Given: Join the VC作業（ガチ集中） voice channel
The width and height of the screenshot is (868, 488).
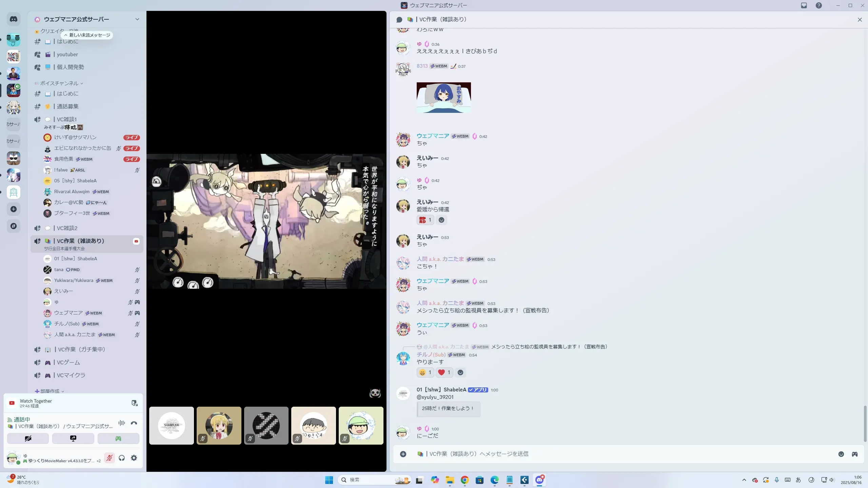Looking at the screenshot, I should coord(81,349).
